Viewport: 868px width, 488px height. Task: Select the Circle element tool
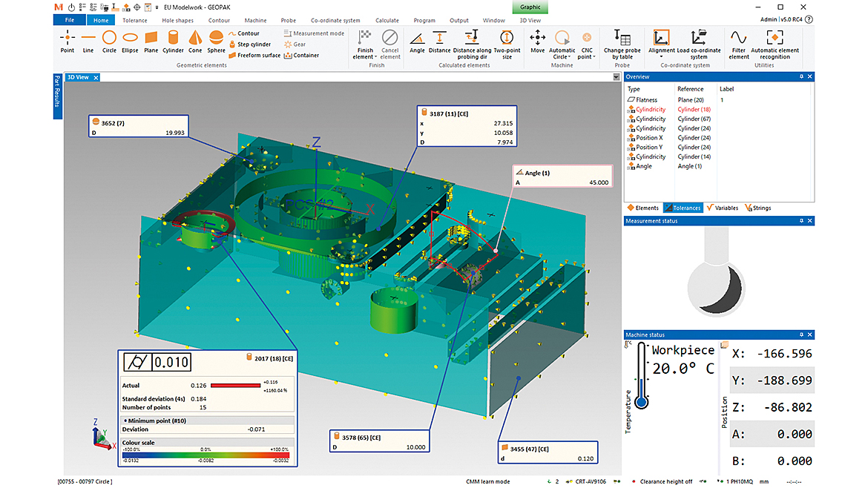pyautogui.click(x=109, y=42)
